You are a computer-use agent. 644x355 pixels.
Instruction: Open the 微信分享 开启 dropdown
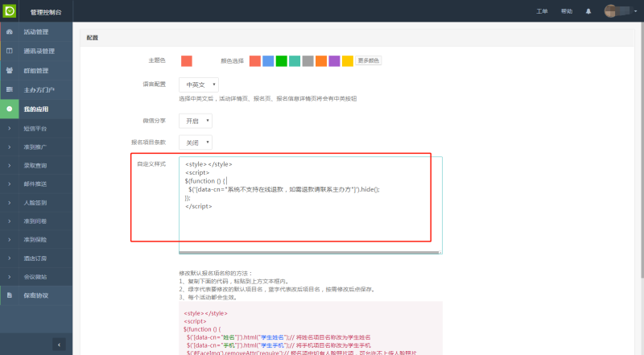click(196, 121)
